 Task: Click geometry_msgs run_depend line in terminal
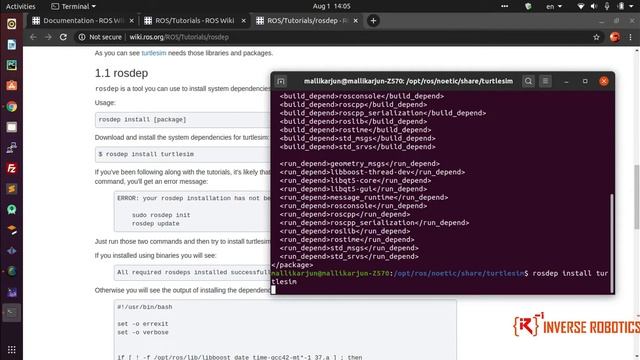point(360,164)
